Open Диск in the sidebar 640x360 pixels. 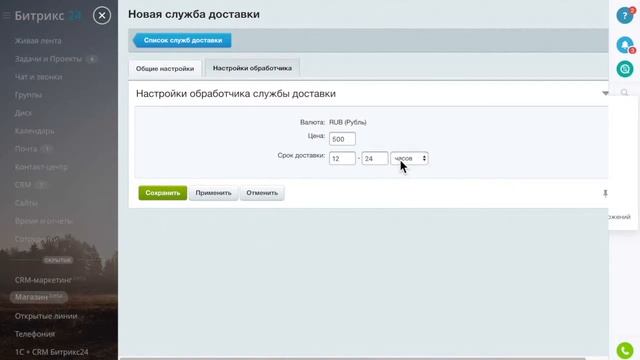(x=23, y=113)
